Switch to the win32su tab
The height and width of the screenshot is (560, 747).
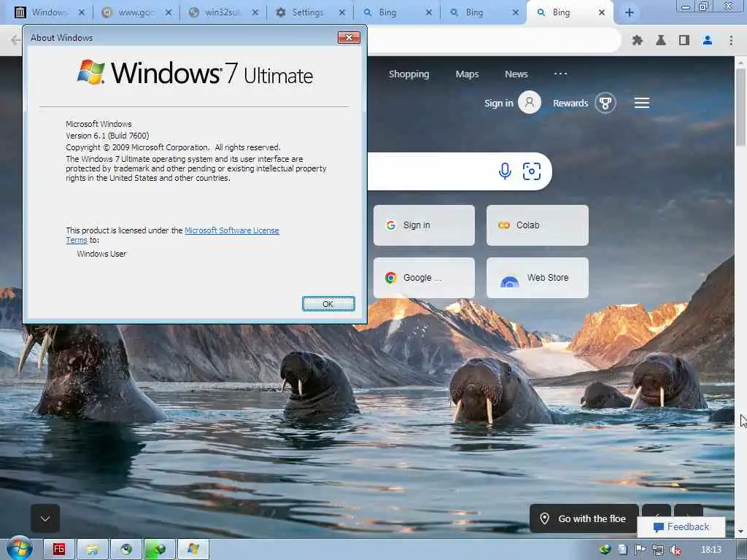click(223, 13)
